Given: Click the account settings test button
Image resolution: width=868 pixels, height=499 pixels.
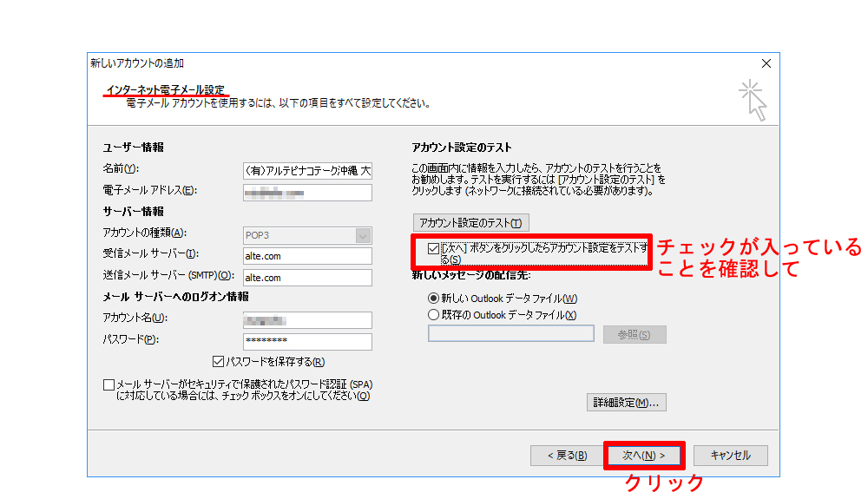Looking at the screenshot, I should coord(470,223).
